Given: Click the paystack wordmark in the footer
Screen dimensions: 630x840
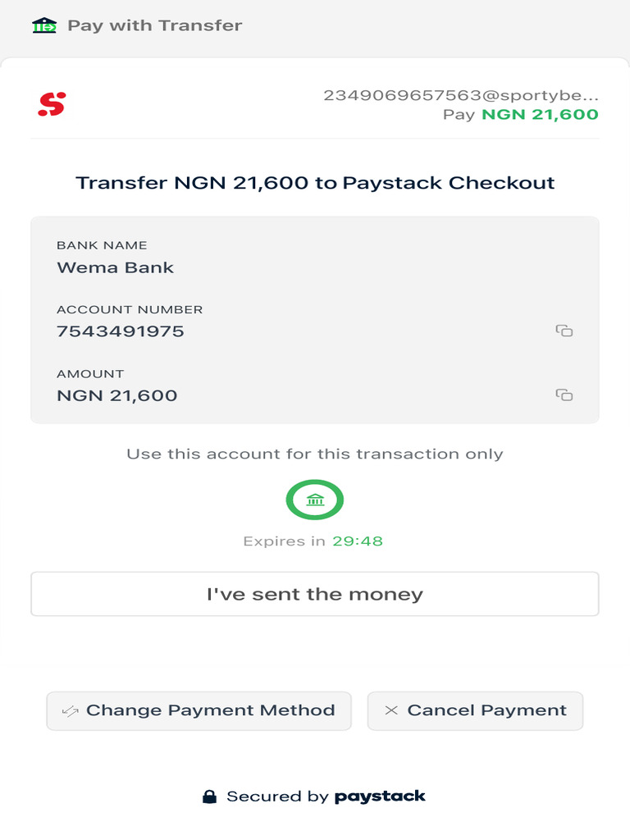Looking at the screenshot, I should click(380, 797).
